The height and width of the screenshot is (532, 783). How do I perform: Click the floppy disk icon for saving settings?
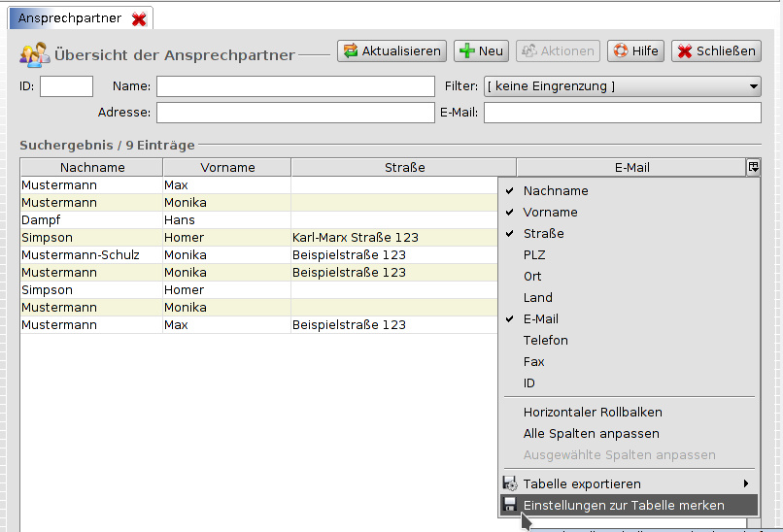point(510,505)
